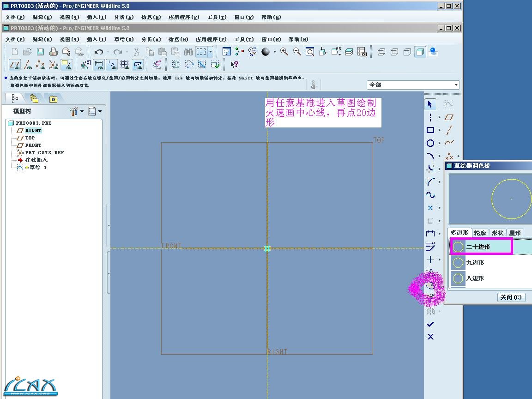Image resolution: width=532 pixels, height=399 pixels.
Task: Toggle datum point display
Action: coord(40,65)
